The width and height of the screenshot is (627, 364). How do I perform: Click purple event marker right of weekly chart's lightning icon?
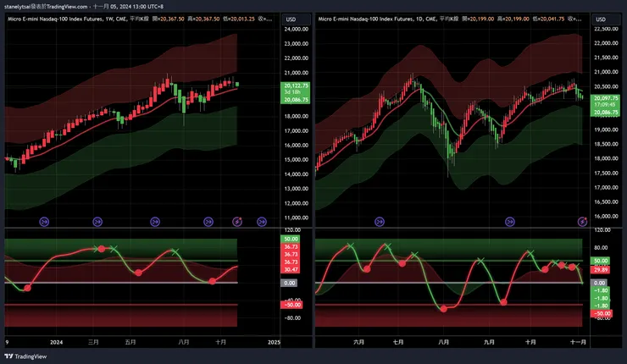point(262,221)
